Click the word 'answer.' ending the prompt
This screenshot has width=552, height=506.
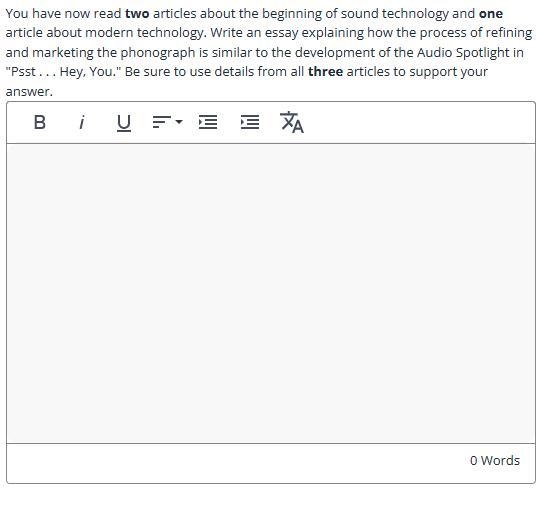[x=29, y=92]
